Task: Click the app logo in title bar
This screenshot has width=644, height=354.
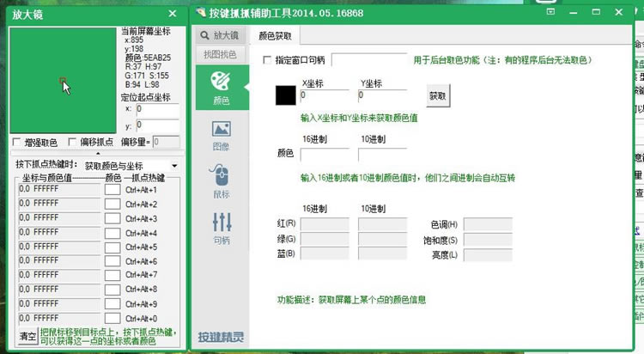Action: click(x=200, y=13)
